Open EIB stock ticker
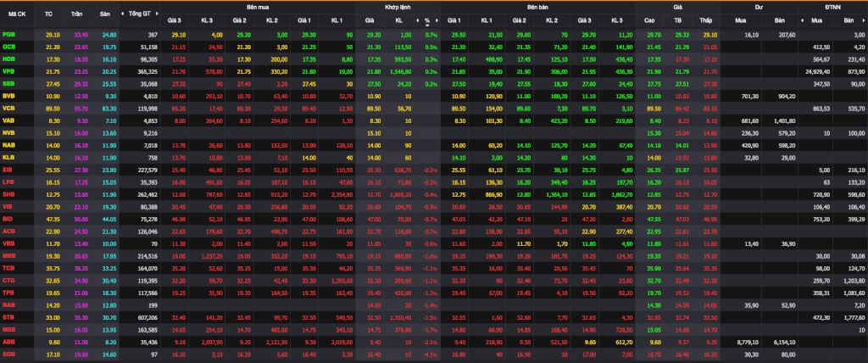The height and width of the screenshot is (363, 868). 8,170
